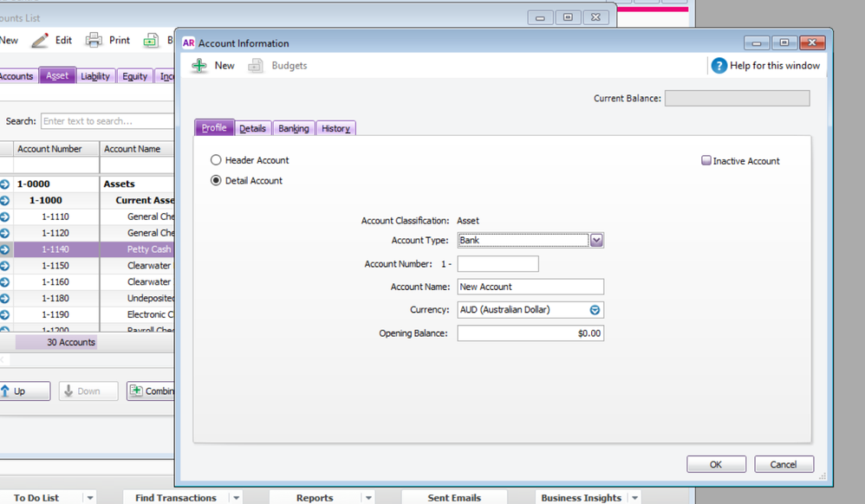Select the Header Account radio button
865x504 pixels.
(217, 160)
